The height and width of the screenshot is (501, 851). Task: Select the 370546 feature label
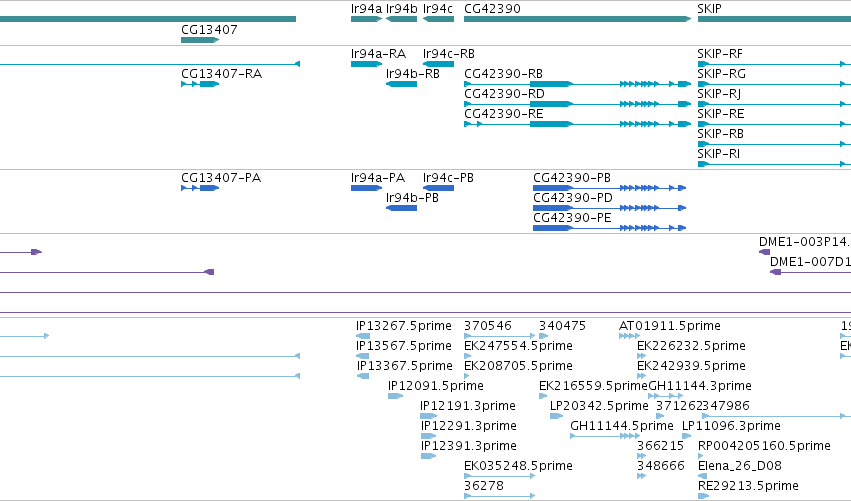pyautogui.click(x=487, y=326)
